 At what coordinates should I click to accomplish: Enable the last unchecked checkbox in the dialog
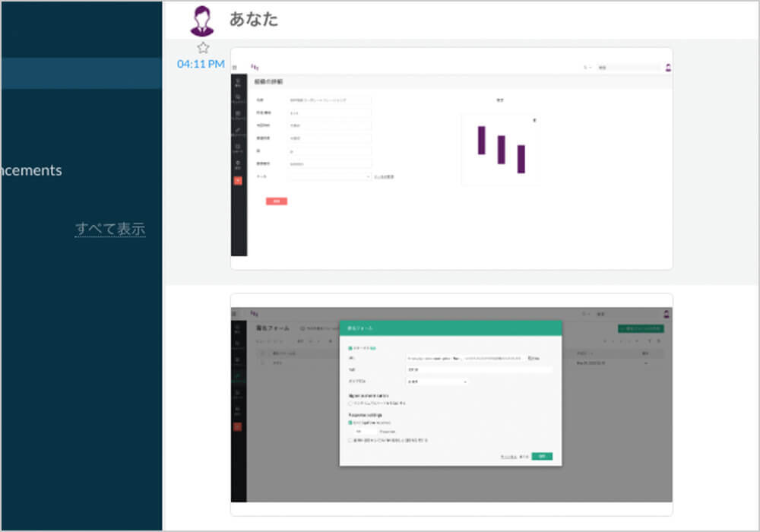tap(350, 440)
